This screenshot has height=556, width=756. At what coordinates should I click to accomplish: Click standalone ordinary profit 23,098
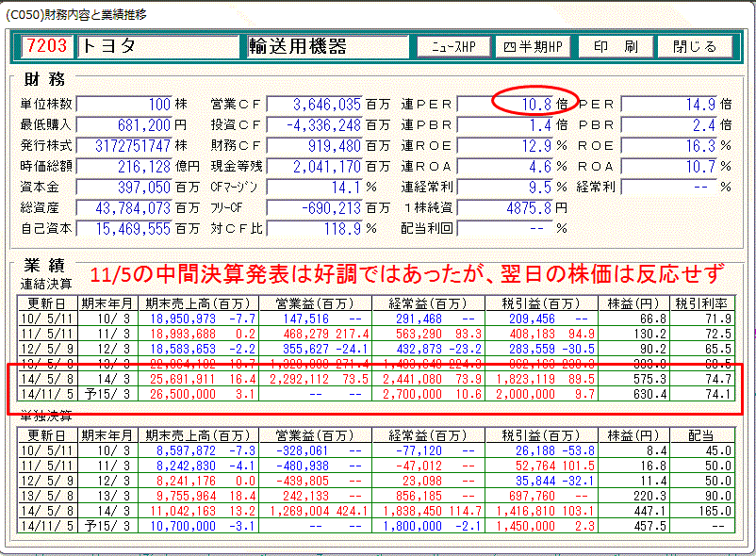(x=422, y=481)
